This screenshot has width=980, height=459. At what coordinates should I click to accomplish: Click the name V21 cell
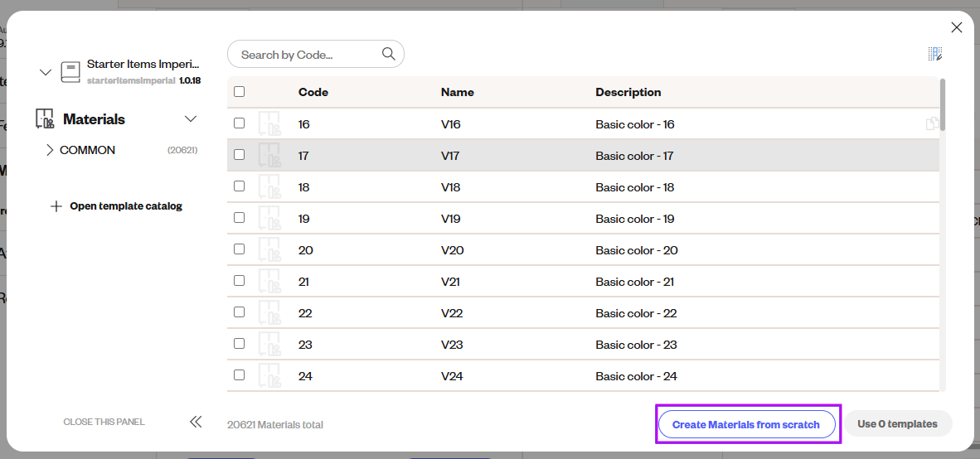coord(450,281)
